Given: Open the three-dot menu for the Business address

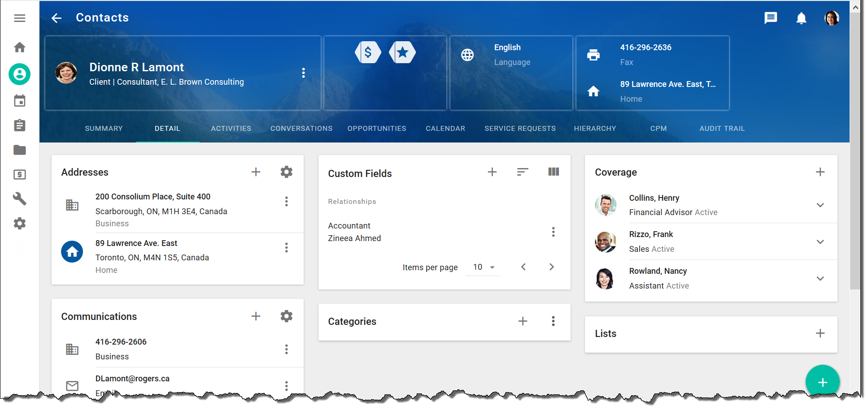Looking at the screenshot, I should 286,201.
